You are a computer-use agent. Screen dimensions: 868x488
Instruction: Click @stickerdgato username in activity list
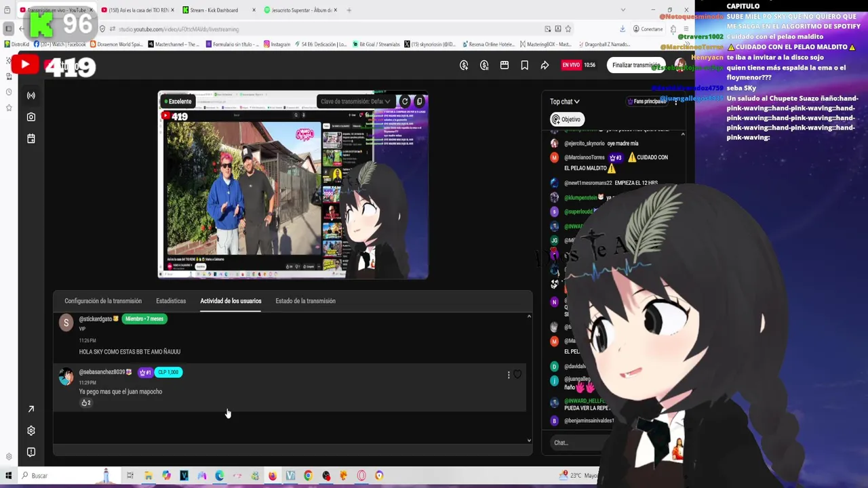[x=96, y=319]
